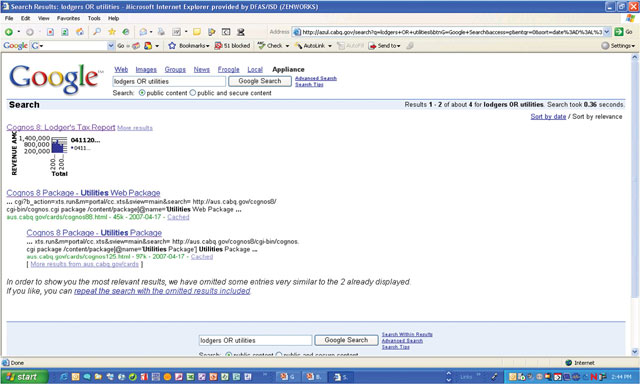
Task: Click the red N icon in system tray
Action: (594, 377)
